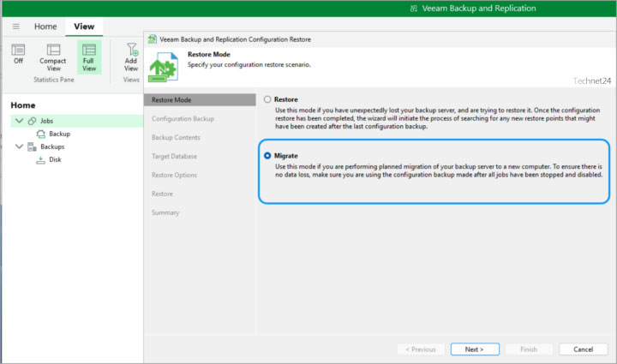Click the Next button
Screen dimensions: 617x364
point(475,349)
